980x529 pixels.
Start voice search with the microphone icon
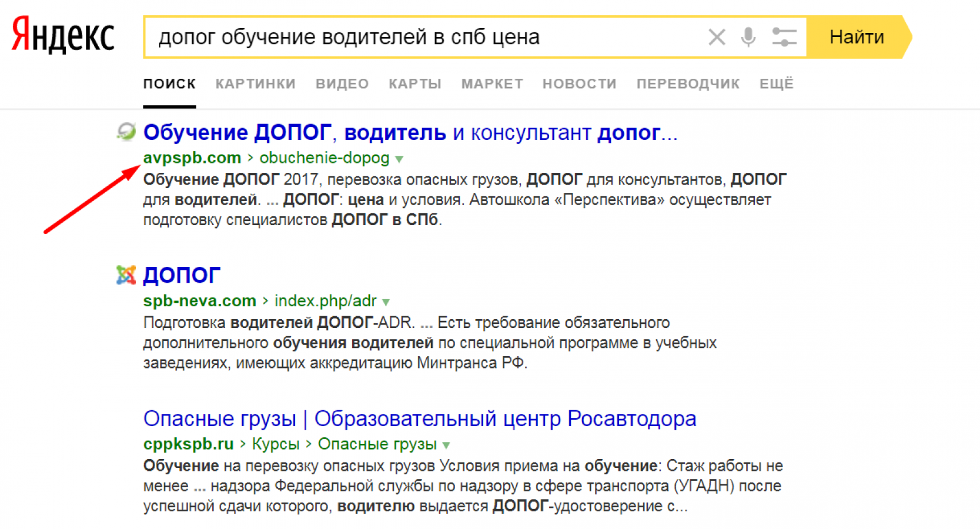[x=748, y=37]
